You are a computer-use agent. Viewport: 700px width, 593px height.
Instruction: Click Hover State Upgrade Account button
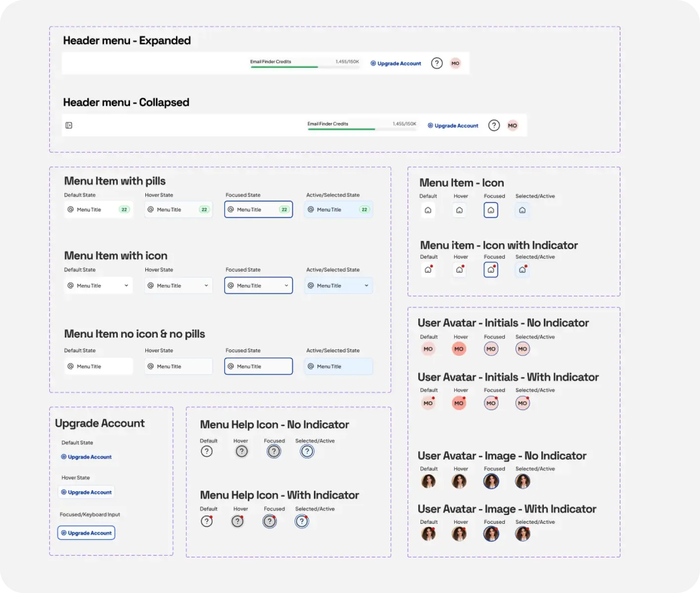87,492
